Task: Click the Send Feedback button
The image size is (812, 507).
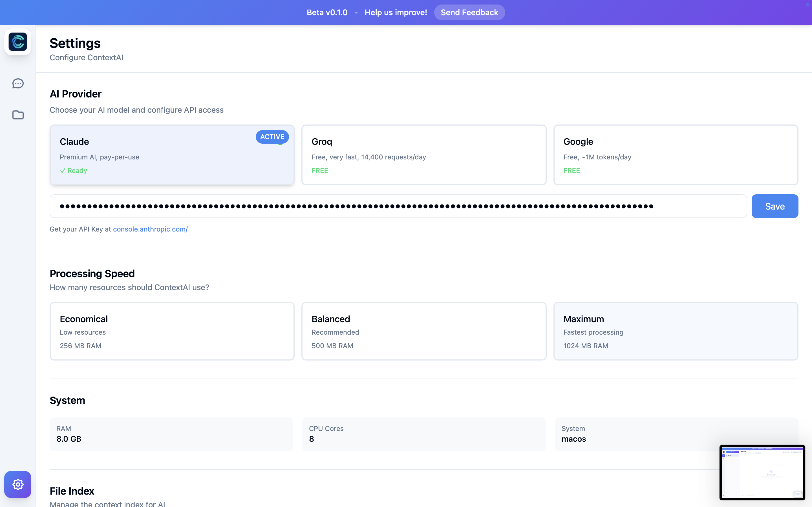Action: (469, 12)
